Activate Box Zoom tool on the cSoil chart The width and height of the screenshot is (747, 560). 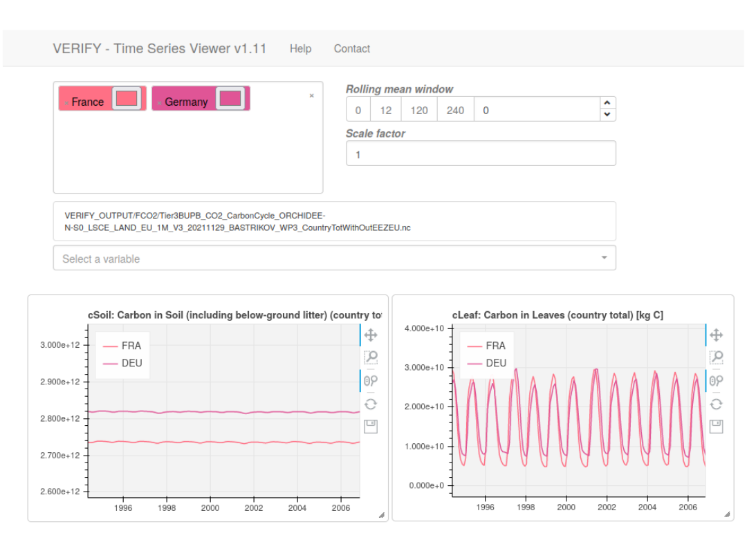coord(371,357)
